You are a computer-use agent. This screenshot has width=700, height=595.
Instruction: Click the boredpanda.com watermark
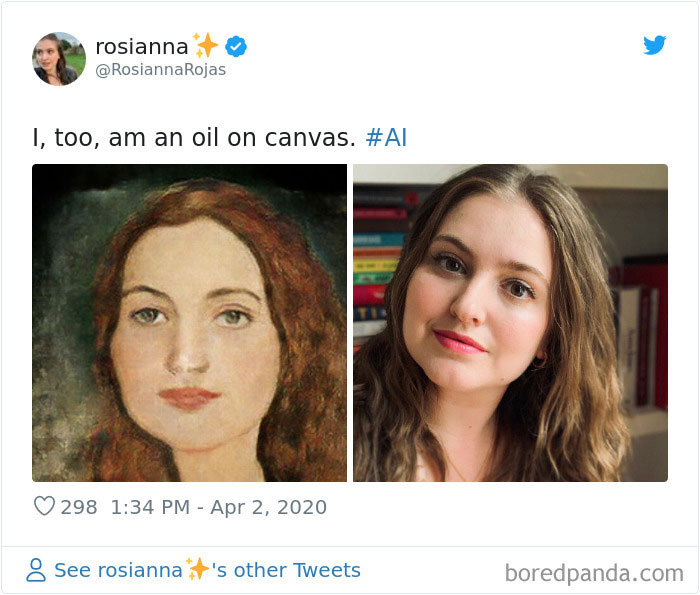tap(594, 573)
